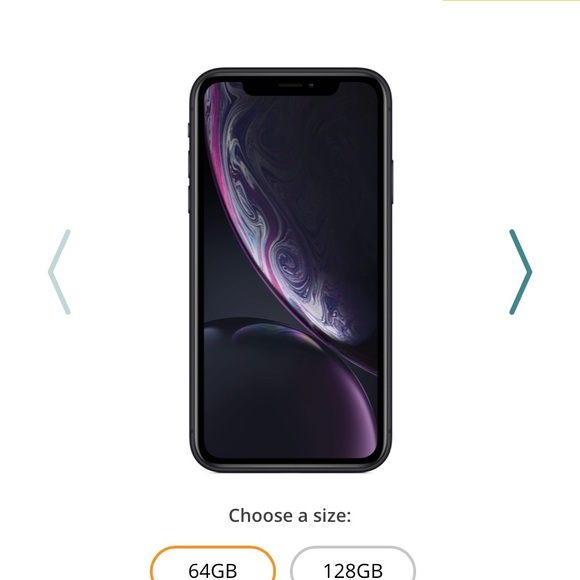The image size is (580, 580).
Task: Go back to the previous carousel image
Action: [59, 272]
